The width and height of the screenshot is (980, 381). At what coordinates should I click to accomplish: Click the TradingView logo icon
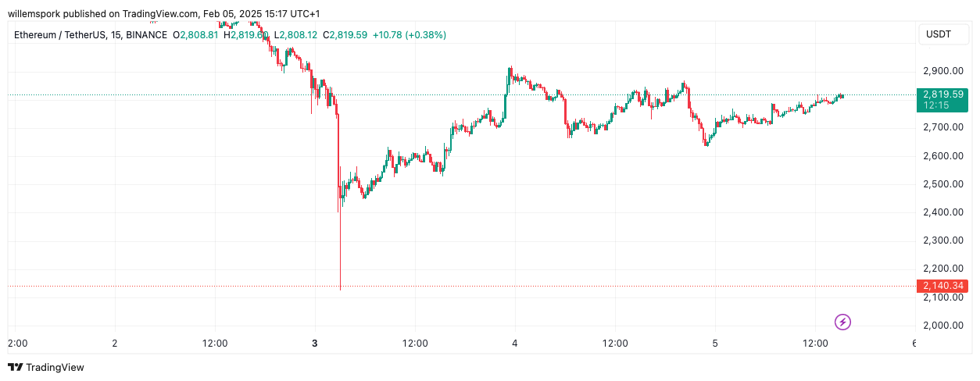(16, 367)
